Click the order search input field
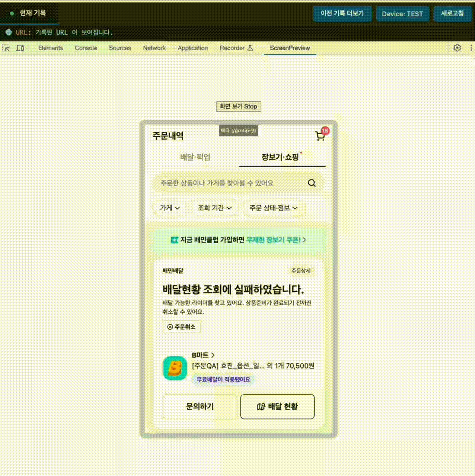Image resolution: width=475 pixels, height=476 pixels. (227, 183)
